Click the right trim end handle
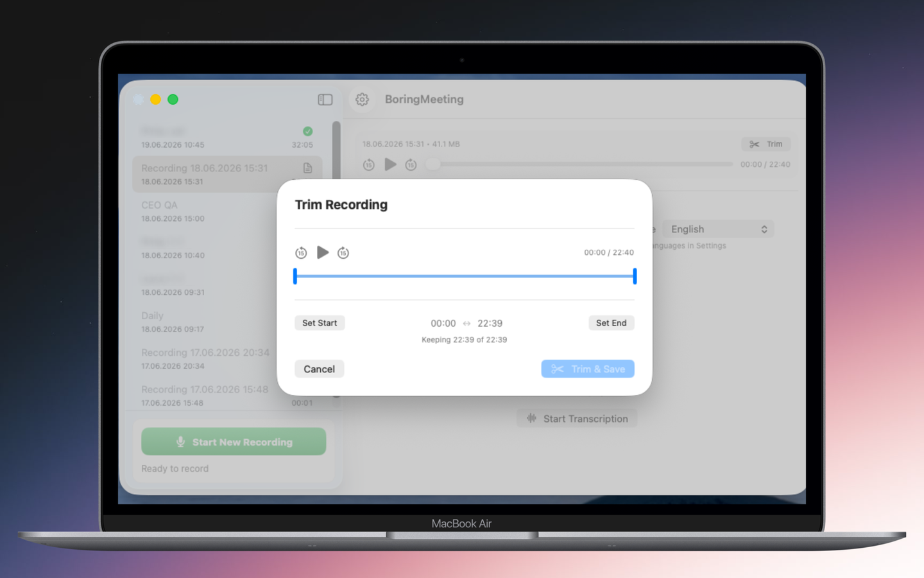This screenshot has height=578, width=924. 635,276
